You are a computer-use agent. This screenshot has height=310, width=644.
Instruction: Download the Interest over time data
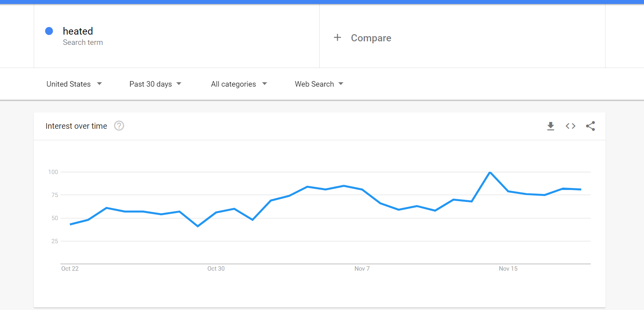550,126
